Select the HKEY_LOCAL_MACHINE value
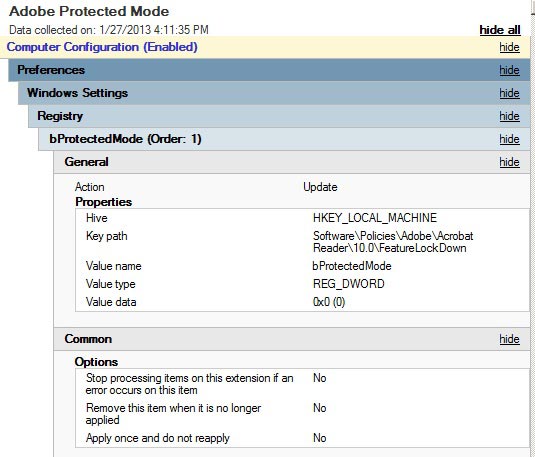This screenshot has width=535, height=457. coord(375,218)
